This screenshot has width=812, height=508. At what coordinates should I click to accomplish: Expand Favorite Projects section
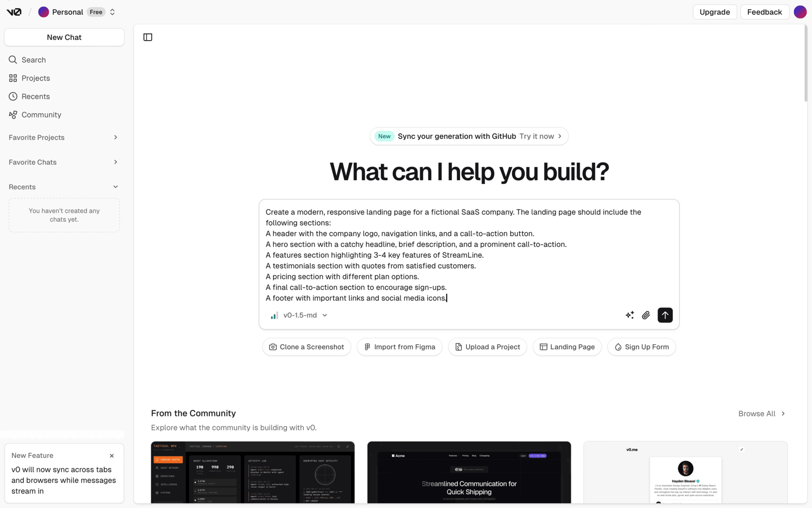64,137
